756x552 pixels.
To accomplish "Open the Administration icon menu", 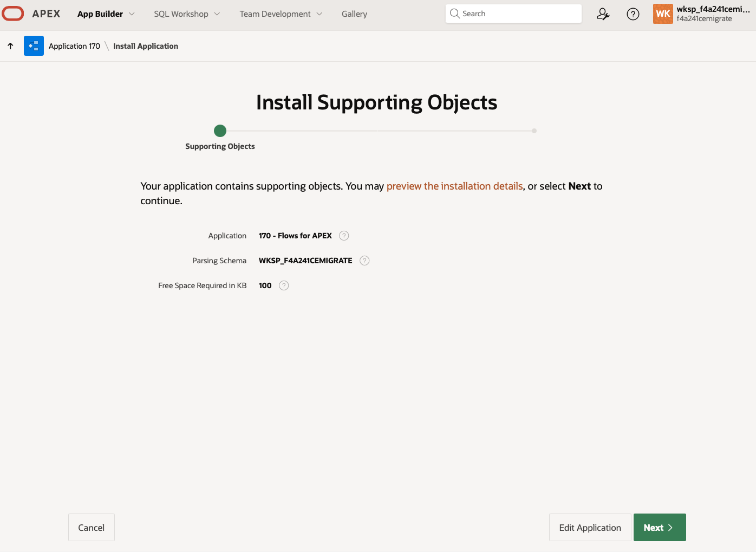I will coord(603,14).
